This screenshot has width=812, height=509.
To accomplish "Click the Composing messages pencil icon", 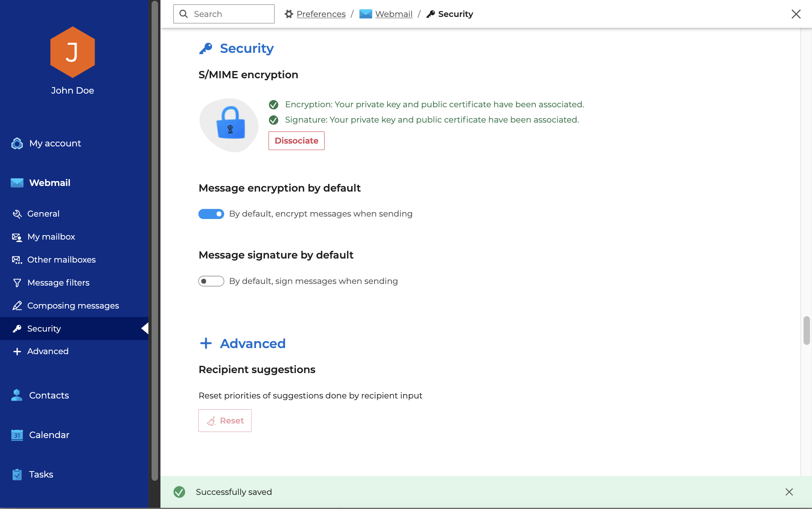I will [x=17, y=306].
